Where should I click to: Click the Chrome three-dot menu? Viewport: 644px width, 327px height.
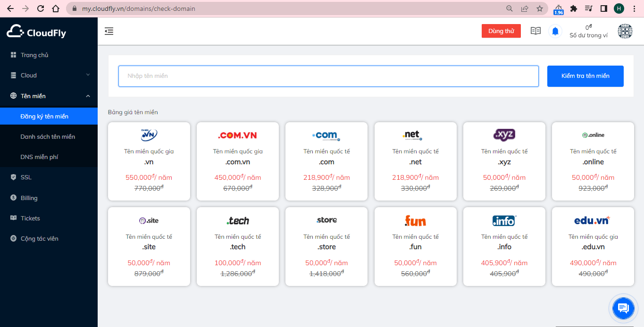[x=634, y=8]
